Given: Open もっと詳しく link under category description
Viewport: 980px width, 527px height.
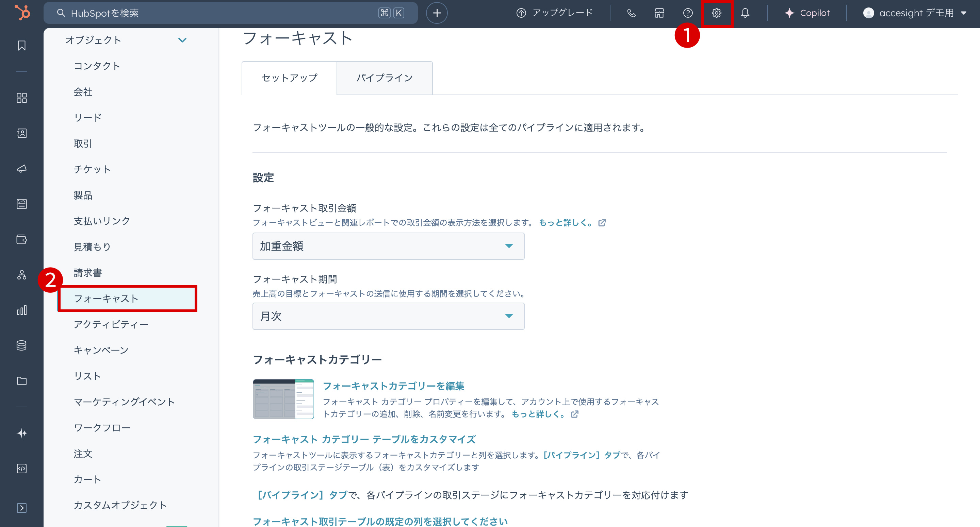Looking at the screenshot, I should coord(544,414).
